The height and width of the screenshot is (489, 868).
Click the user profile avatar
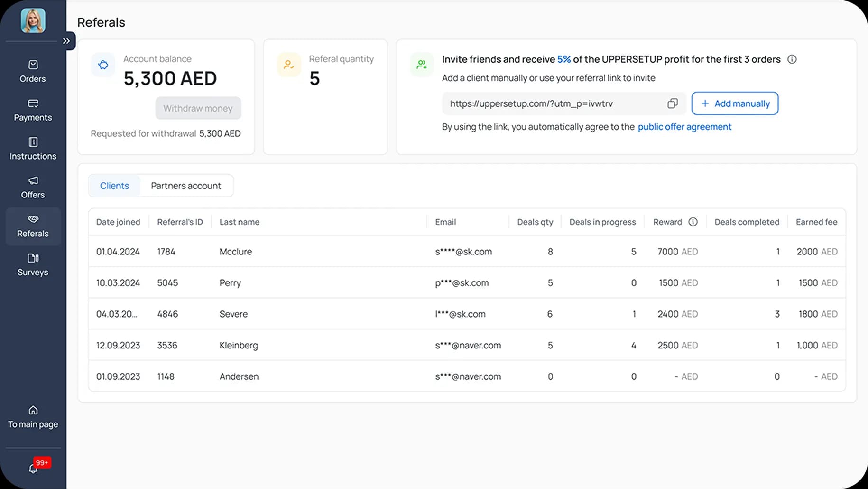tap(33, 21)
